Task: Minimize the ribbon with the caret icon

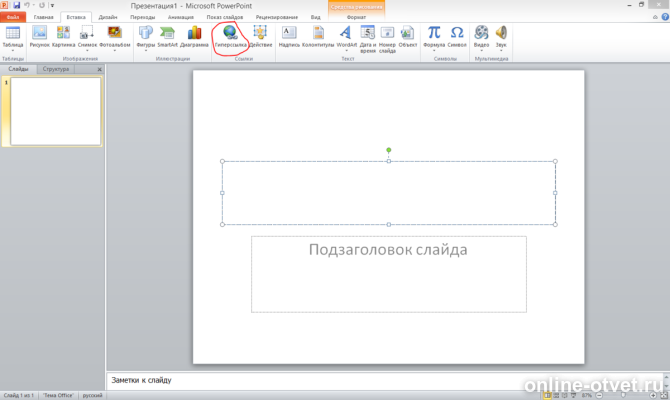Action: click(x=655, y=17)
